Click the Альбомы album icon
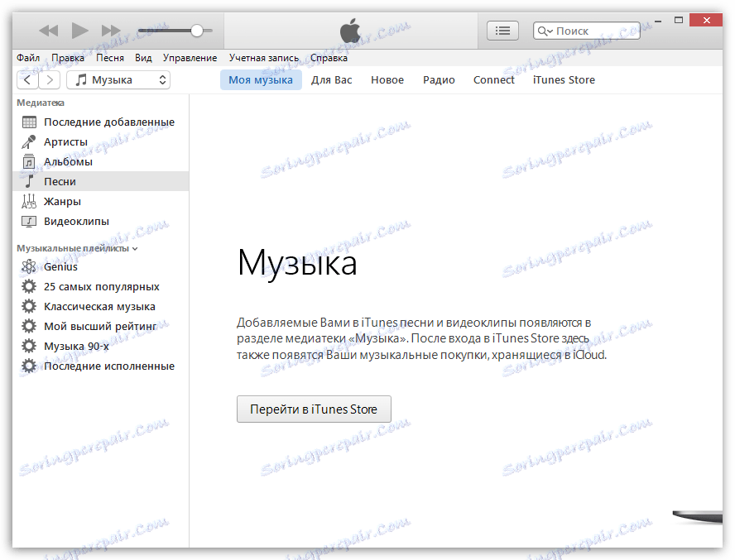Screen dimensions: 735x560 tap(29, 161)
